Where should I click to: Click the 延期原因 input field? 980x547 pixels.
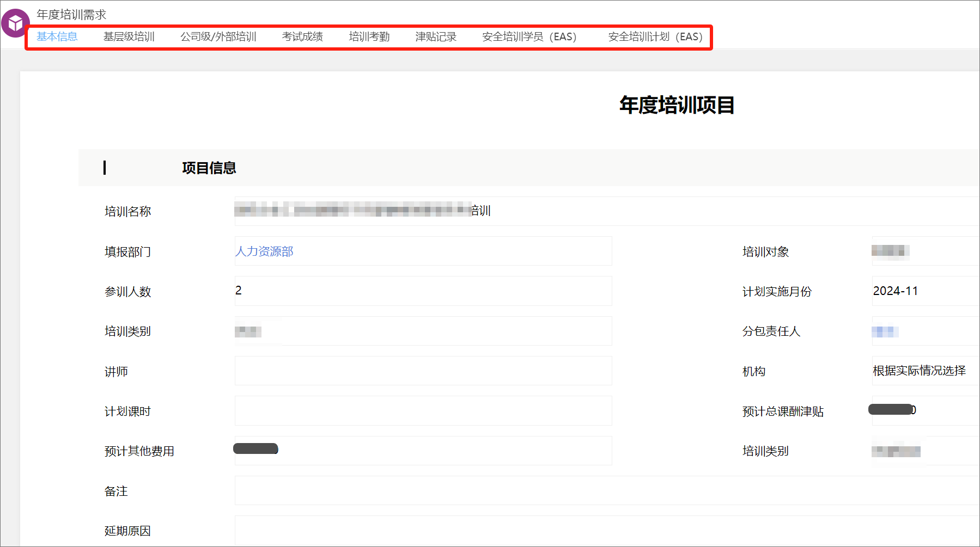(607, 531)
